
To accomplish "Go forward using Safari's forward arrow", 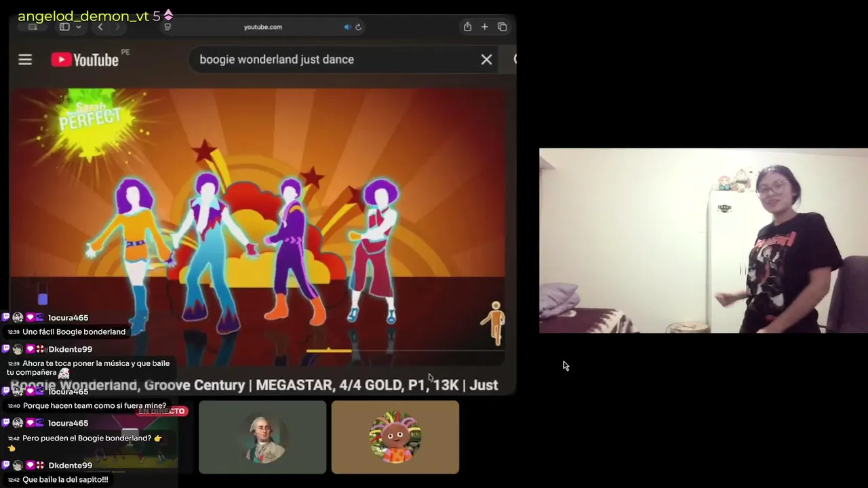I will pyautogui.click(x=117, y=27).
